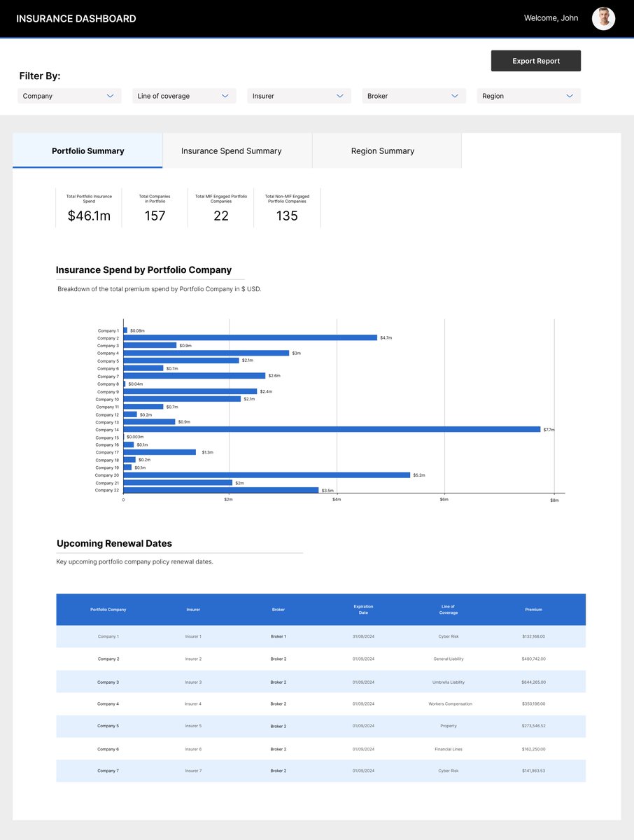Click Company 14 chart axis label
The width and height of the screenshot is (634, 840).
click(x=107, y=430)
